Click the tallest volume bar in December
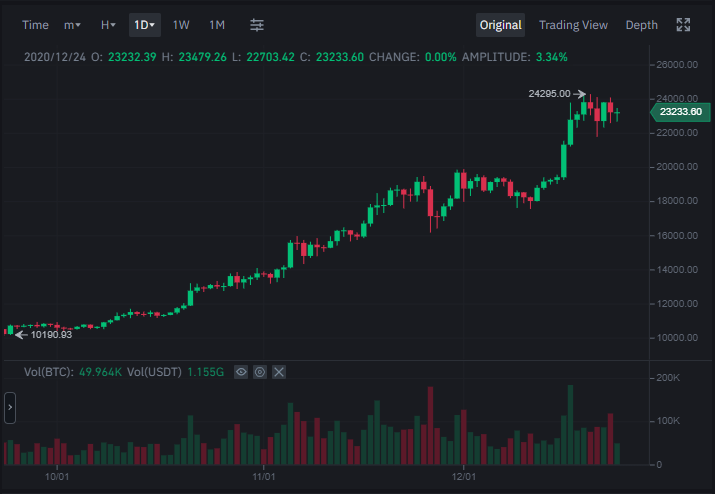Screen dimensions: 715x494 pyautogui.click(x=570, y=425)
